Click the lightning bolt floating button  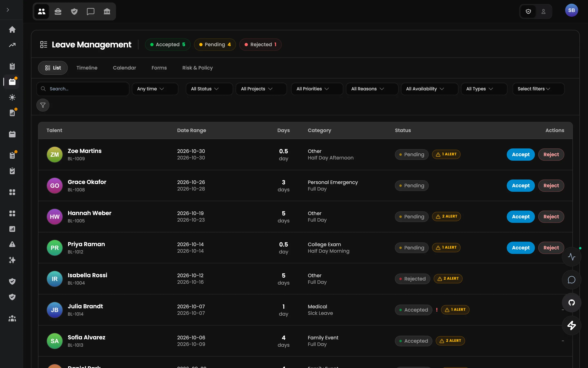[x=571, y=325]
